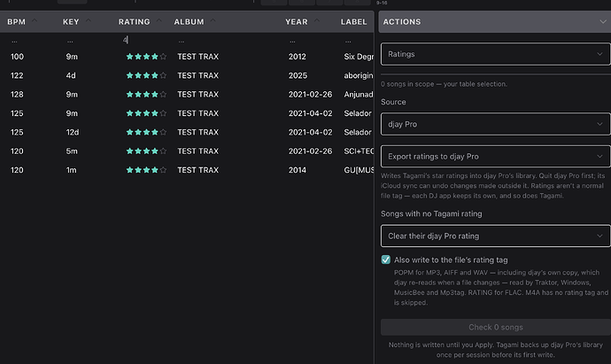Click key value 4d

click(71, 75)
